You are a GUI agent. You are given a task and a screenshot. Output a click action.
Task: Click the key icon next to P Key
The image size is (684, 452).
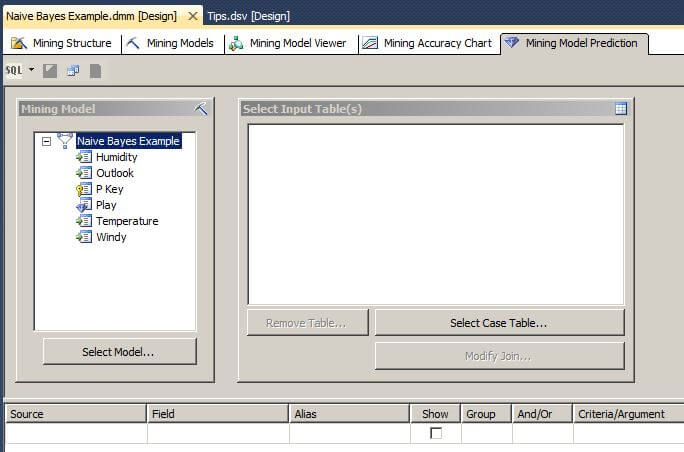[84, 189]
